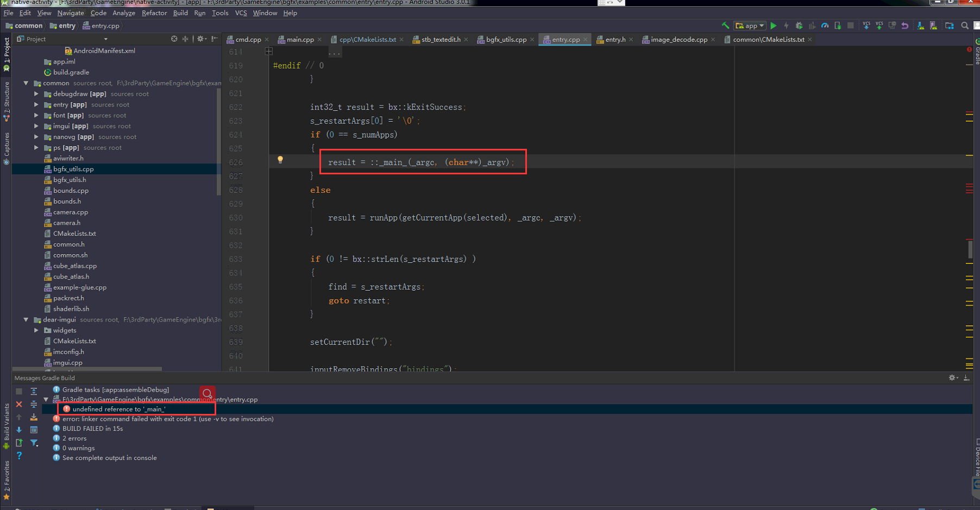Run the app with green play button
Viewport: 980px width, 510px height.
[774, 26]
